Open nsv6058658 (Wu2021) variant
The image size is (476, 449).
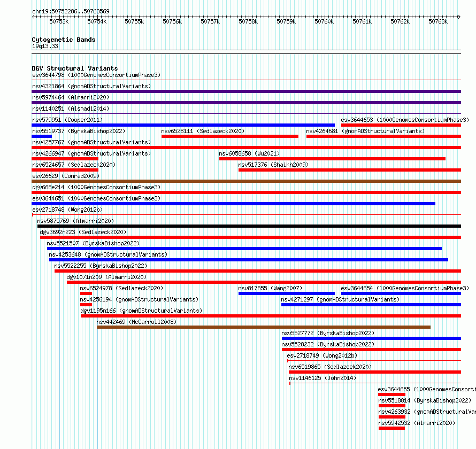tap(249, 153)
